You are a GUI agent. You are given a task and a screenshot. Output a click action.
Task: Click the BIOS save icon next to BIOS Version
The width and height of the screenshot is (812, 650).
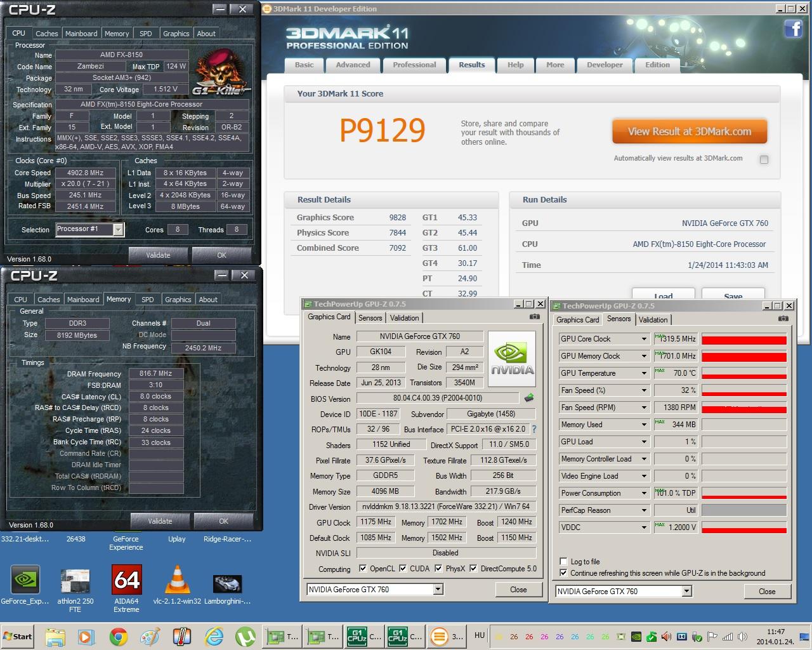point(528,398)
